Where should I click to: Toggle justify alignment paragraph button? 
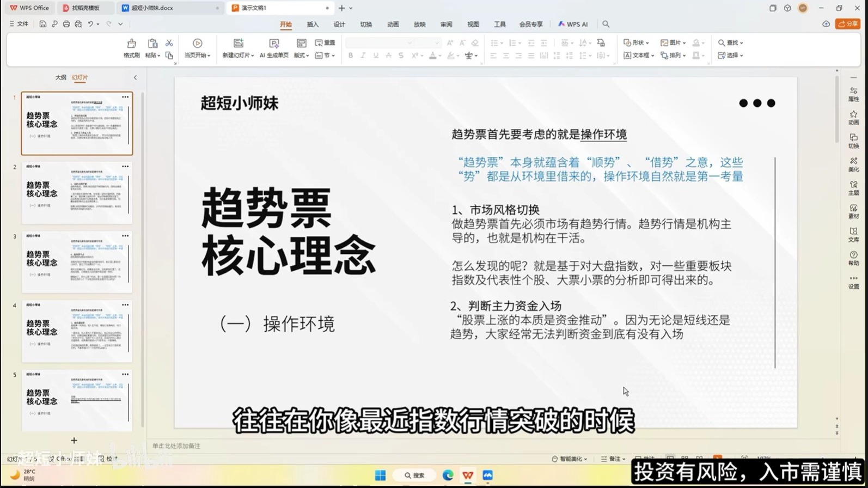tap(531, 56)
